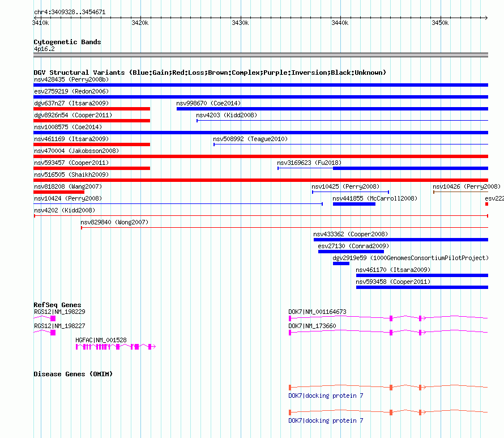Open variant nsv433362 (Cooper2008)
Screen dimensions: 504x438
point(401,240)
